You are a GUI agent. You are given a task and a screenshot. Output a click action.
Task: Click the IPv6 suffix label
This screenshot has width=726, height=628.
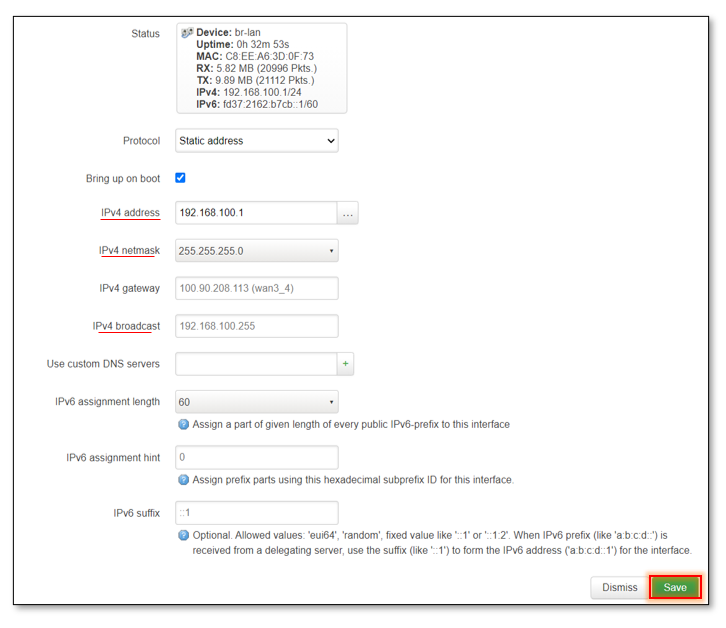137,513
